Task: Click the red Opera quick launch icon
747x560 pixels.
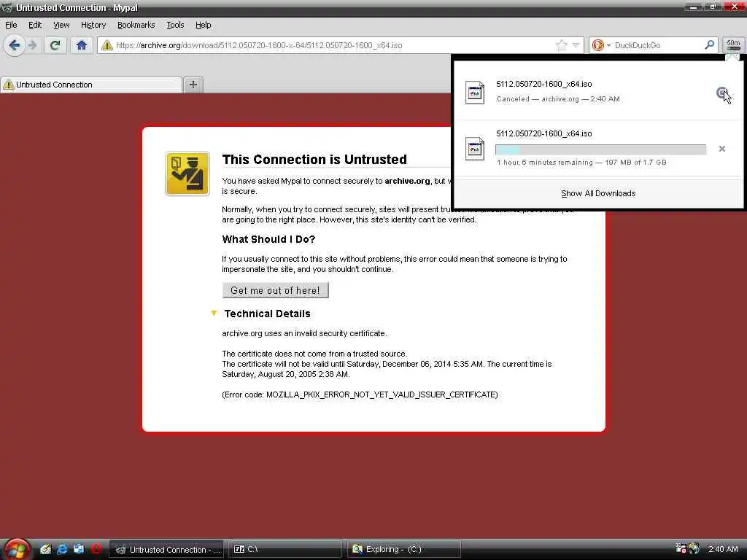Action: (96, 549)
